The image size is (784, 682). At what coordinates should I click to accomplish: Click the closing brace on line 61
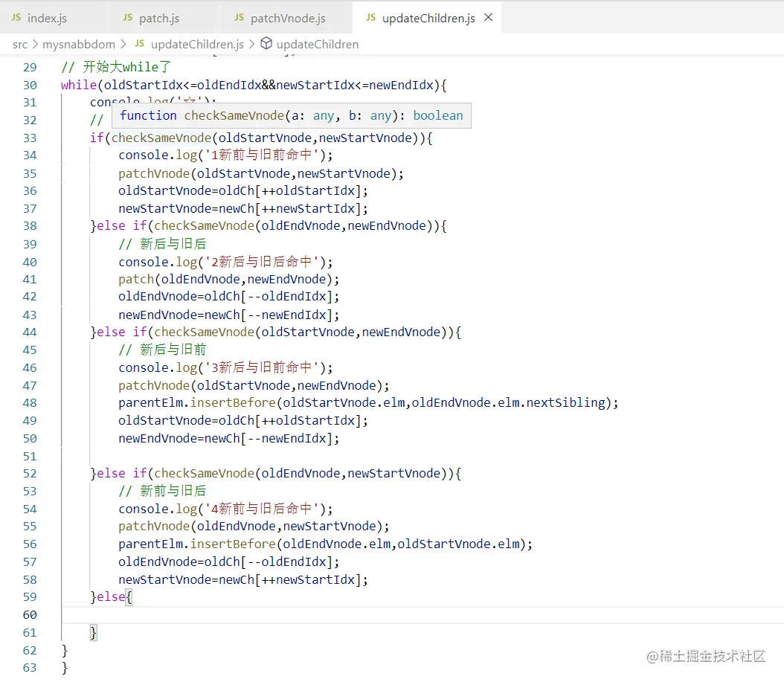pos(94,633)
